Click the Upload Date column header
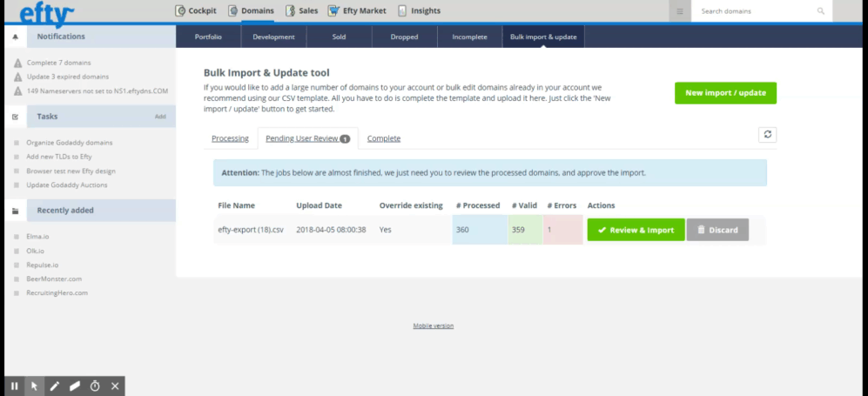Image resolution: width=868 pixels, height=396 pixels. coord(319,205)
